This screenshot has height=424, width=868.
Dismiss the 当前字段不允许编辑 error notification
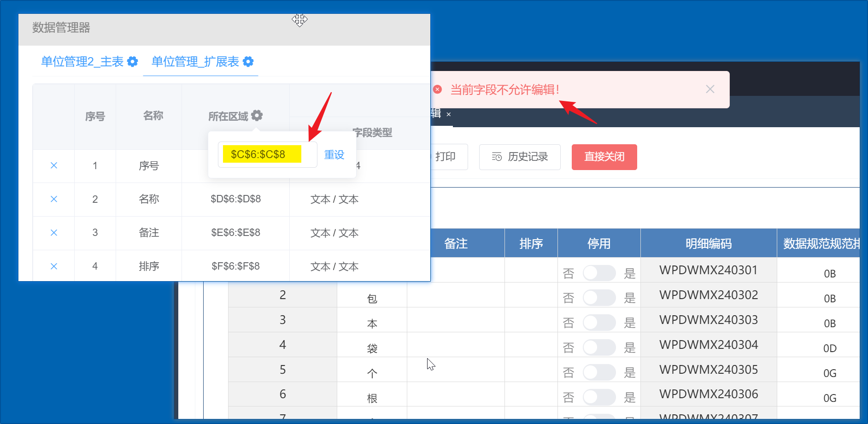[x=710, y=89]
